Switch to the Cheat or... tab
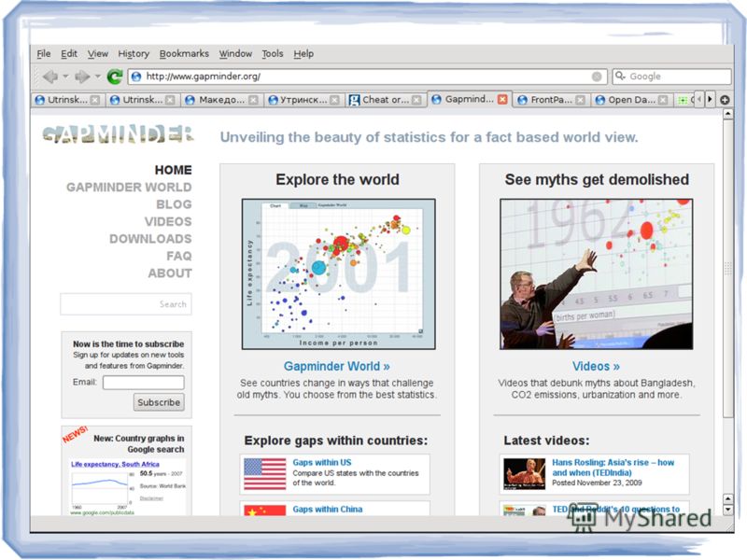 coord(386,100)
